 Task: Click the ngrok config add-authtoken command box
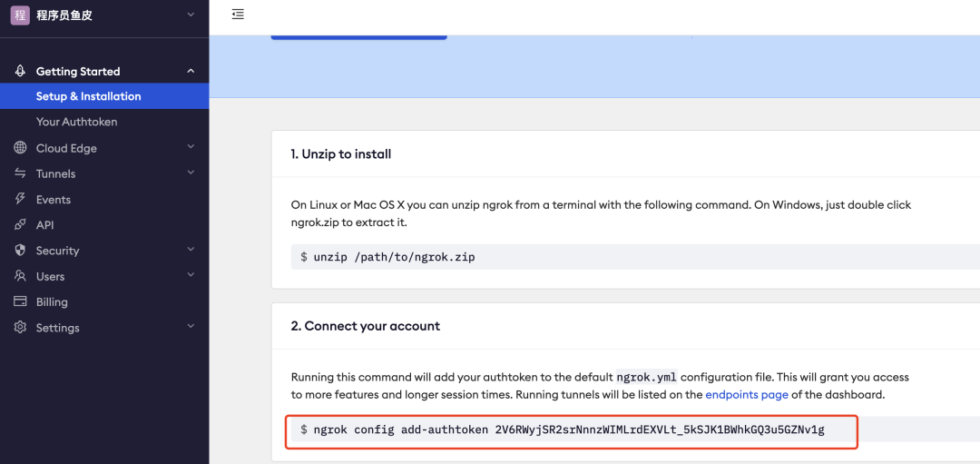(572, 429)
